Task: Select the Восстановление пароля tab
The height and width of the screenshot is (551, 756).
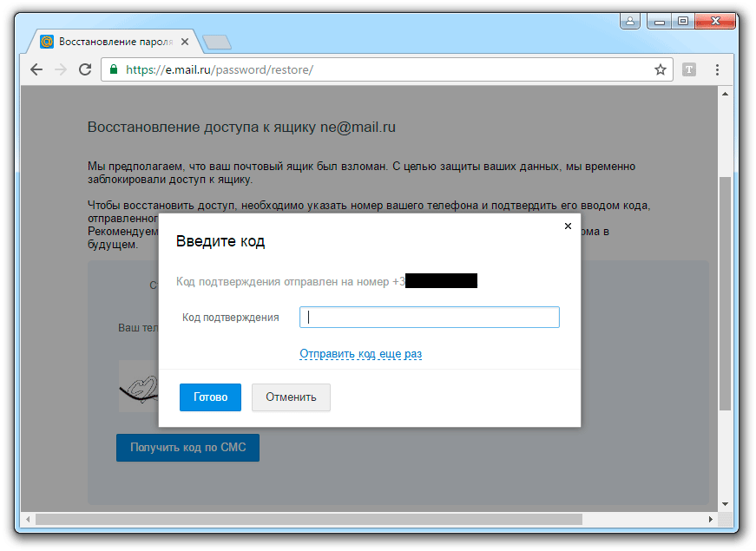Action: tap(114, 42)
